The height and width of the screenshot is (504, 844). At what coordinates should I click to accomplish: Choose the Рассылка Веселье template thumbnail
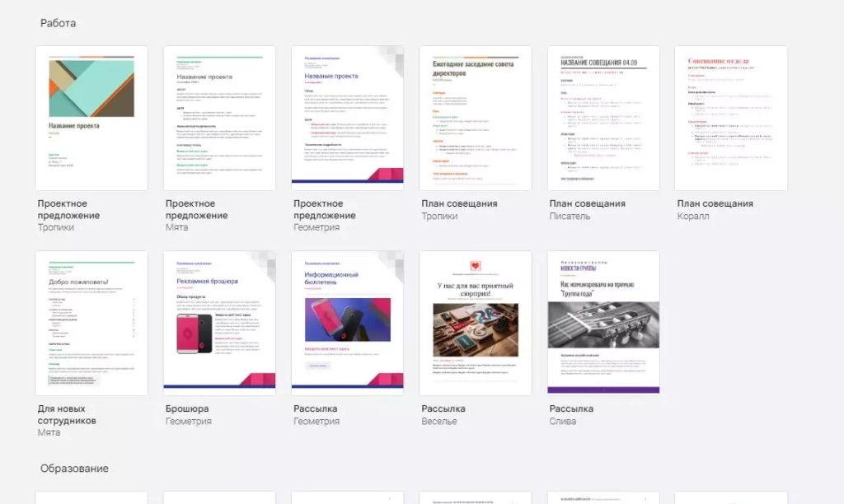(475, 323)
